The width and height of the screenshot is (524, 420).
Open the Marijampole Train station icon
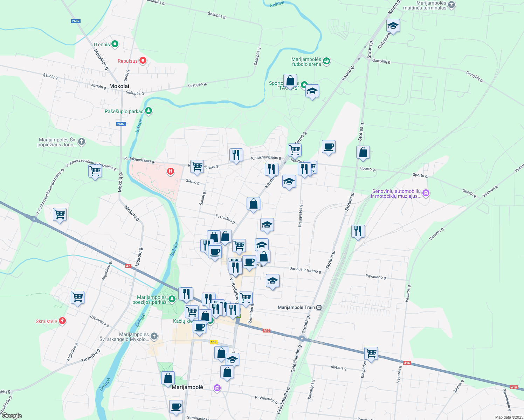[318, 307]
